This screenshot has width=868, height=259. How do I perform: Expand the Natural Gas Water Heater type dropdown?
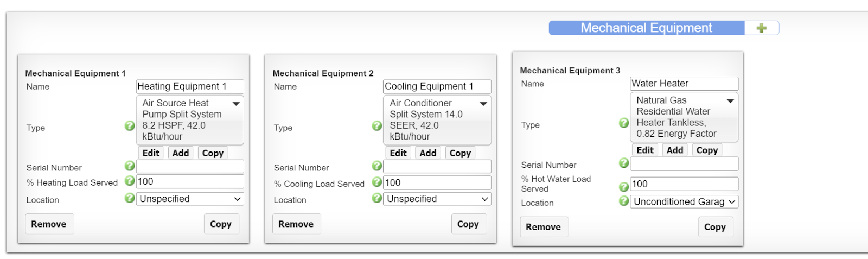click(x=731, y=101)
